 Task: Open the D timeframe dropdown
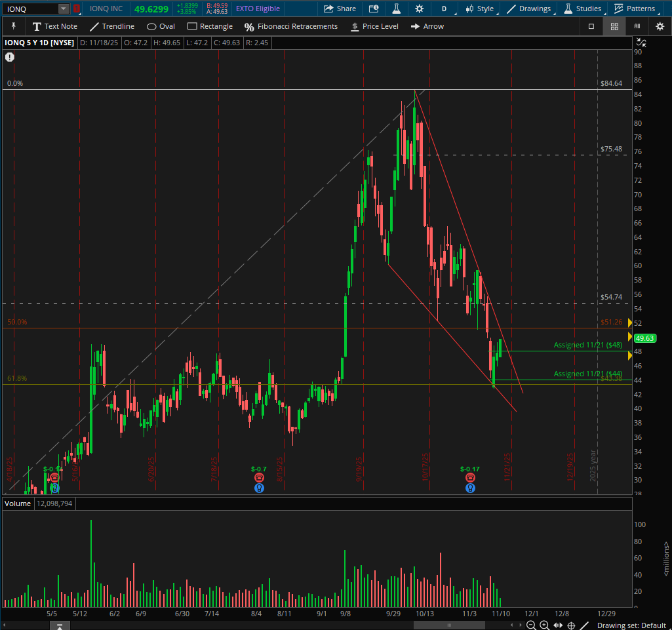coord(443,9)
